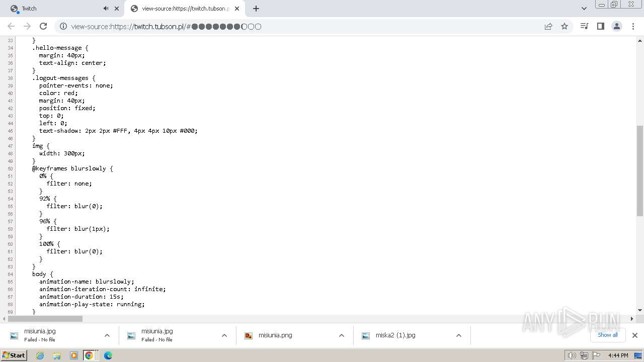
Task: Select Chrome in the taskbar
Action: [89, 355]
